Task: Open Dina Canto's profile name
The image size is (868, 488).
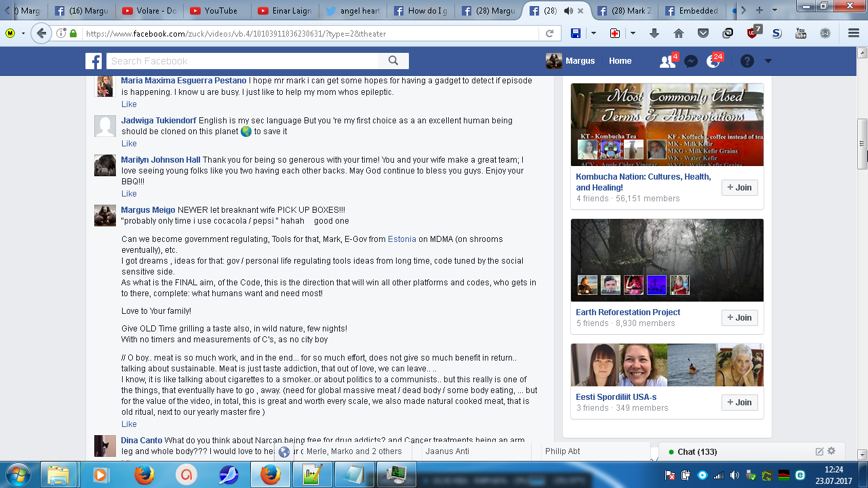Action: coord(142,441)
